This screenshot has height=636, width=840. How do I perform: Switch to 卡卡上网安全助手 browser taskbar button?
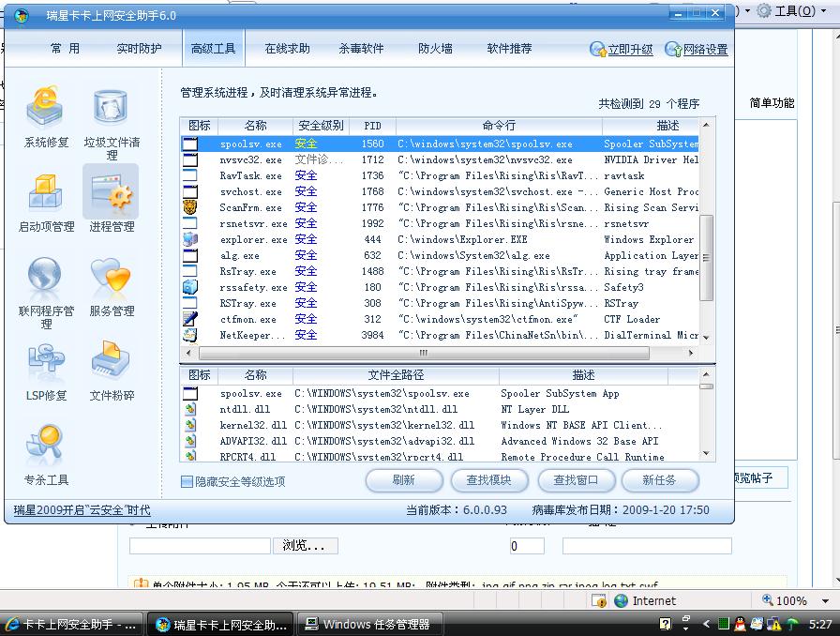coord(71,624)
